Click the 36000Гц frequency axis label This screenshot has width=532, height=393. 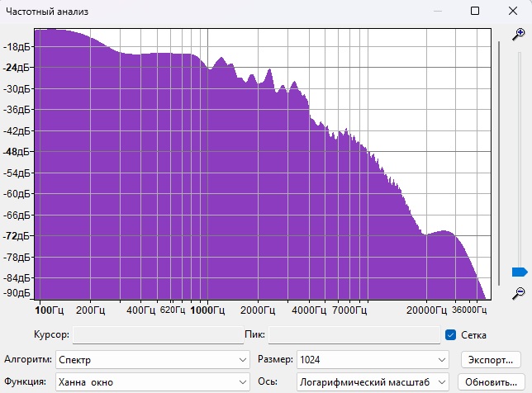coord(469,310)
